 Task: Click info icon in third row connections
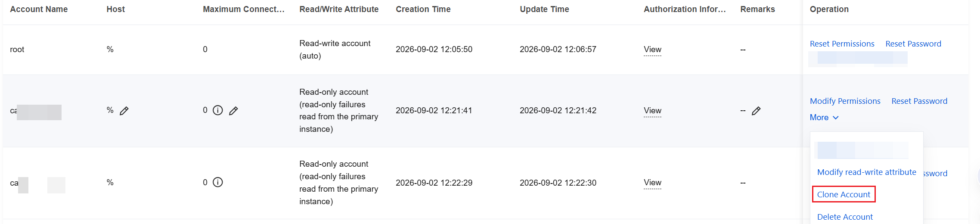coord(218,182)
